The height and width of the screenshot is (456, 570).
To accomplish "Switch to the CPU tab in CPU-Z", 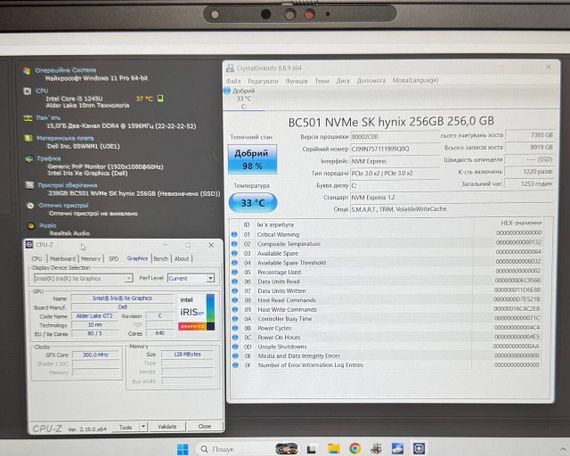I will (x=37, y=259).
